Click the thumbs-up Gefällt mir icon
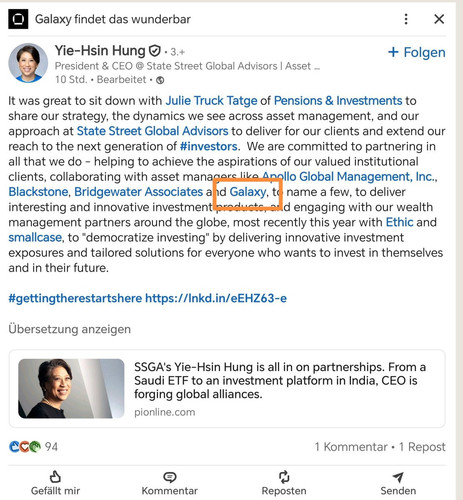The height and width of the screenshot is (500, 463). (55, 477)
